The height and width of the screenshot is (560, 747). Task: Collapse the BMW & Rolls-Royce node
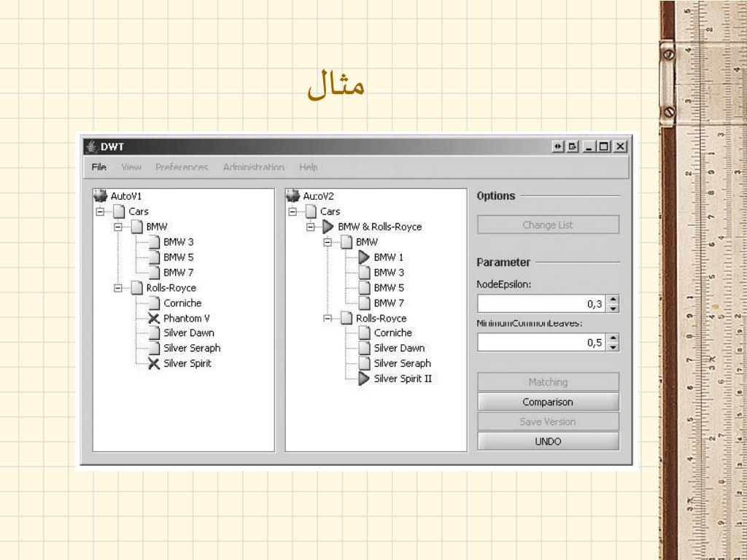click(x=310, y=227)
